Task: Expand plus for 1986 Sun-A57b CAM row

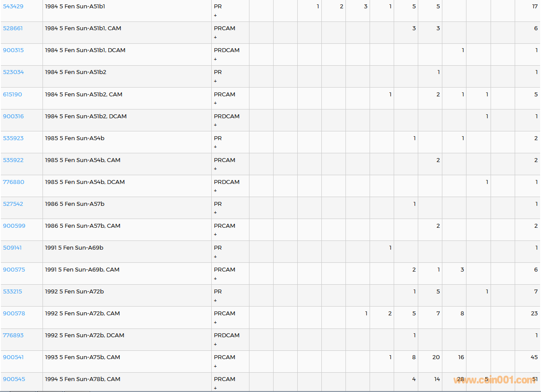Action: (x=215, y=234)
